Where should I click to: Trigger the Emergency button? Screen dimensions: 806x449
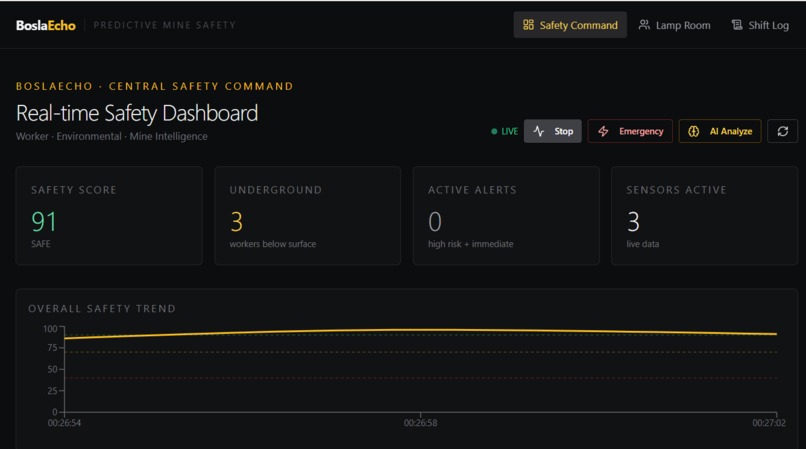coord(630,131)
